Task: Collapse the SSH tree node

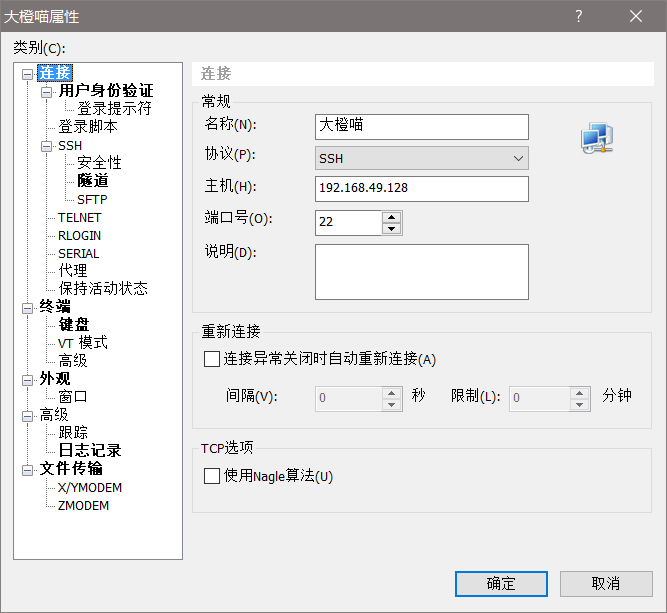Action: pyautogui.click(x=46, y=147)
